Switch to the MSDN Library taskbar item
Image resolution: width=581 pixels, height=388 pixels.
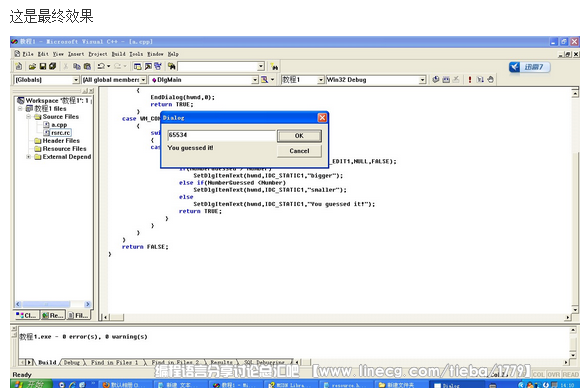click(290, 385)
